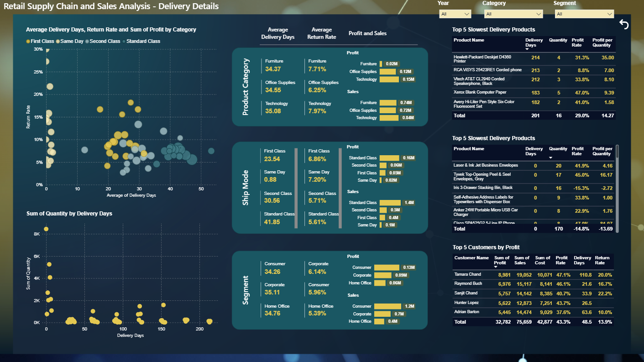Click Standard Class sales bar 1.4M
The width and height of the screenshot is (644, 362).
(390, 203)
